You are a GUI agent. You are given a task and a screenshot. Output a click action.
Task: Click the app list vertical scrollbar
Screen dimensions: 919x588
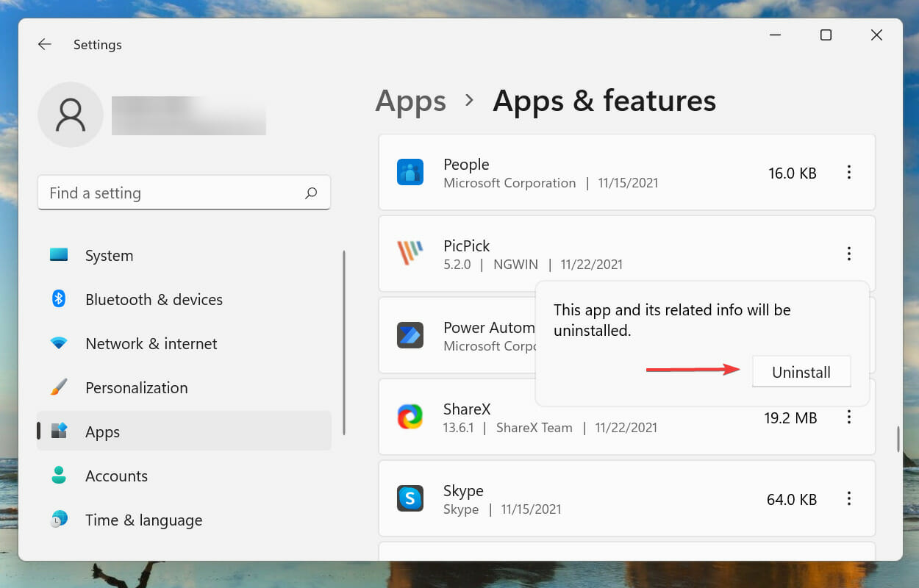tap(898, 439)
